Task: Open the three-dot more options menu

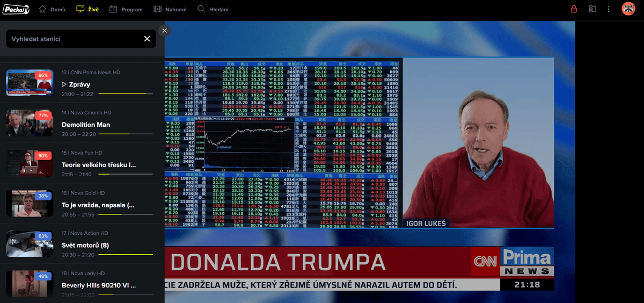Action: (x=609, y=9)
